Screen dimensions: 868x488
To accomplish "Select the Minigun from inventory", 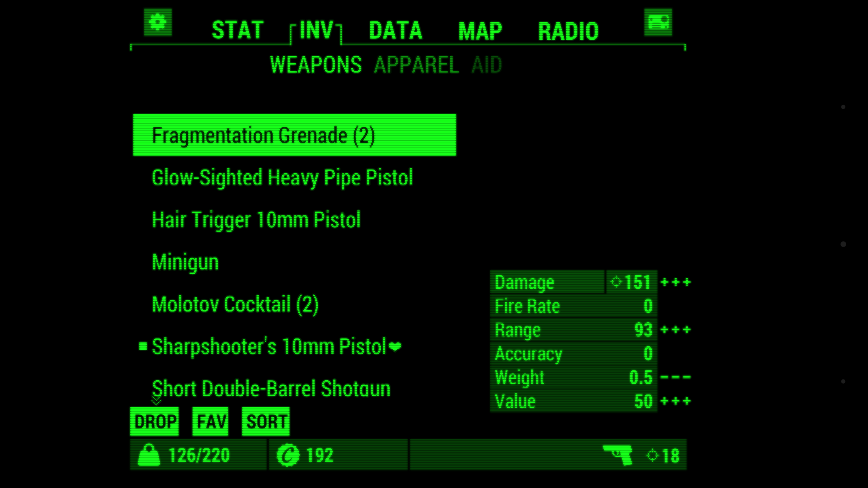I will pyautogui.click(x=185, y=262).
